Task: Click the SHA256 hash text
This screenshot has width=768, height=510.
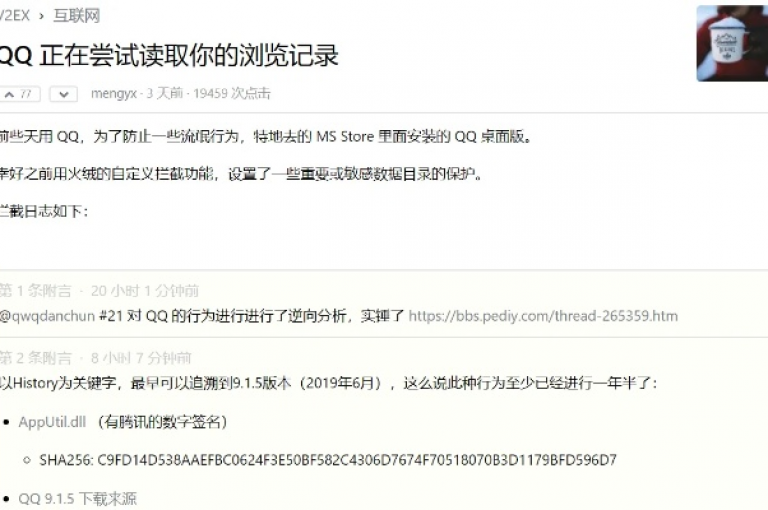Action: point(328,460)
